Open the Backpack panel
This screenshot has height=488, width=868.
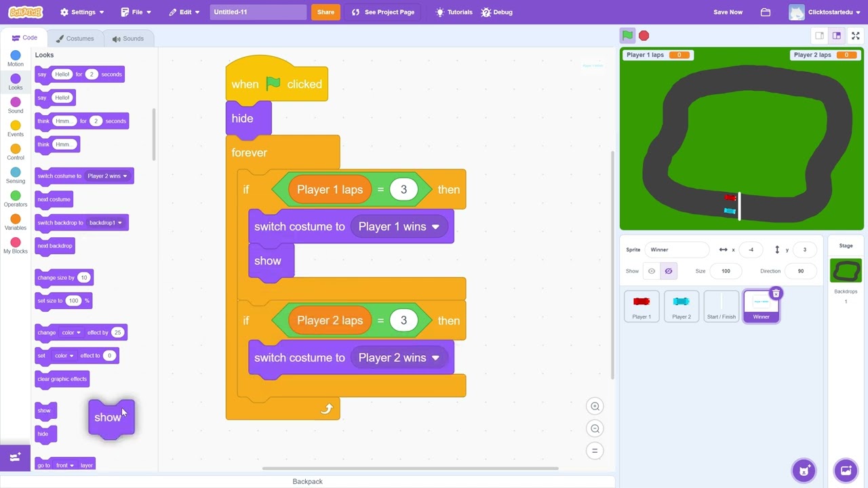pyautogui.click(x=307, y=481)
